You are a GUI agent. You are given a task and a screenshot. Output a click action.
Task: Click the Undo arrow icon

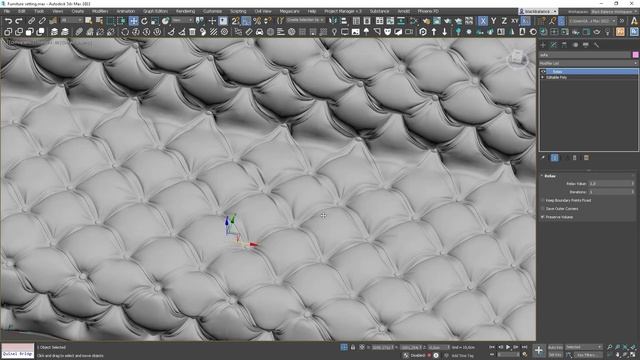pos(8,21)
